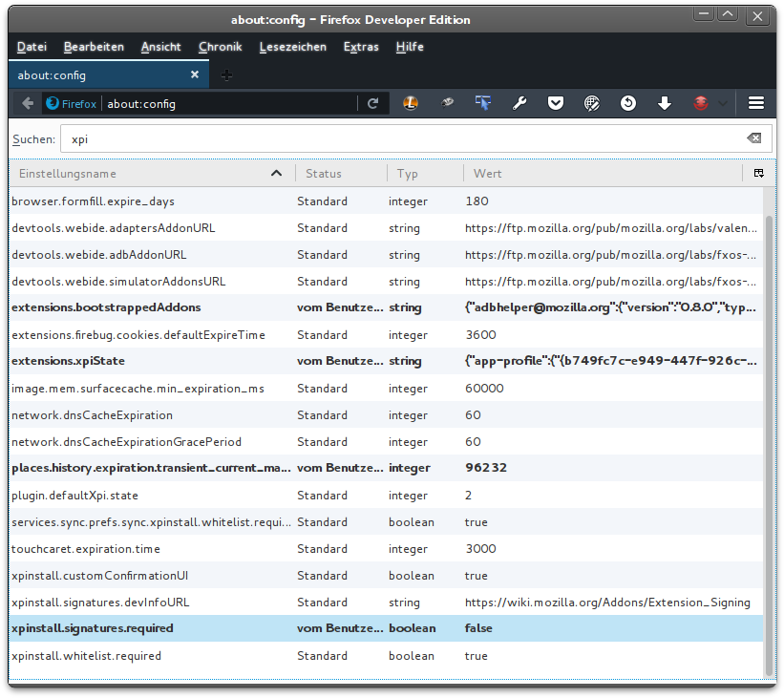Open the Pocket toolbar button
This screenshot has height=698, width=784.
pos(556,103)
